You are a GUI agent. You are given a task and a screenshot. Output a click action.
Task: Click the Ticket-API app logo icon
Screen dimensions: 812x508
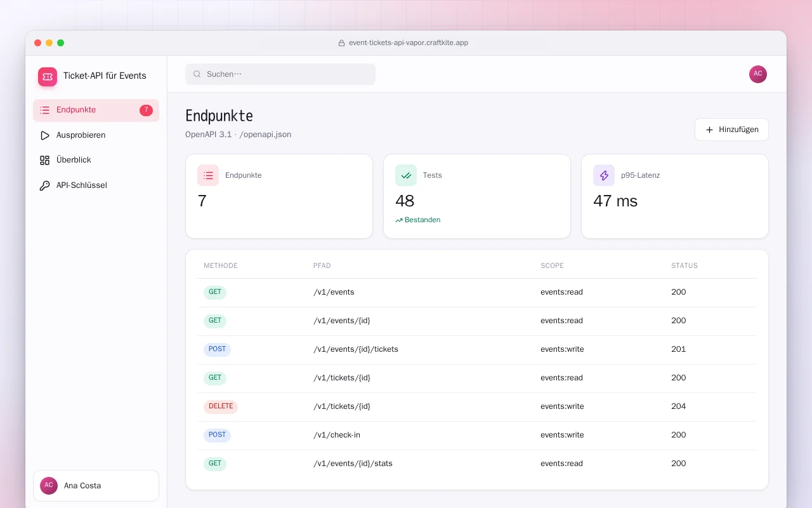[x=48, y=77]
